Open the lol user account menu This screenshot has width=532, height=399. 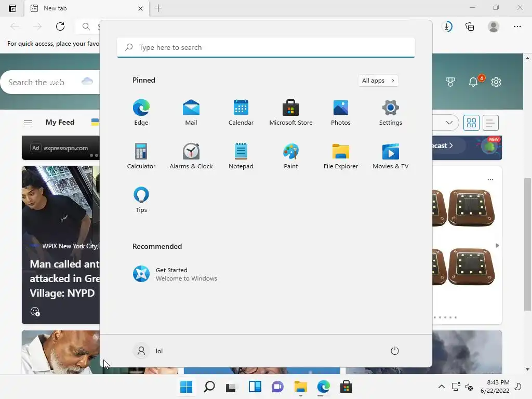point(148,351)
